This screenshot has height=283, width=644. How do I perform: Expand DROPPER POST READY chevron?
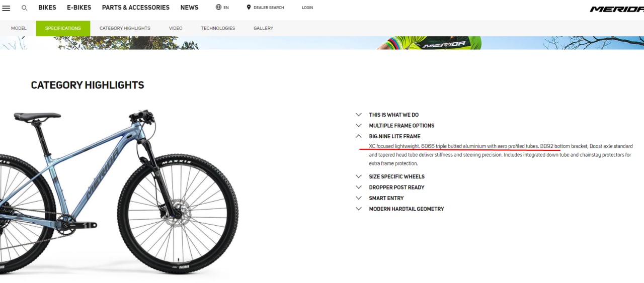[359, 187]
